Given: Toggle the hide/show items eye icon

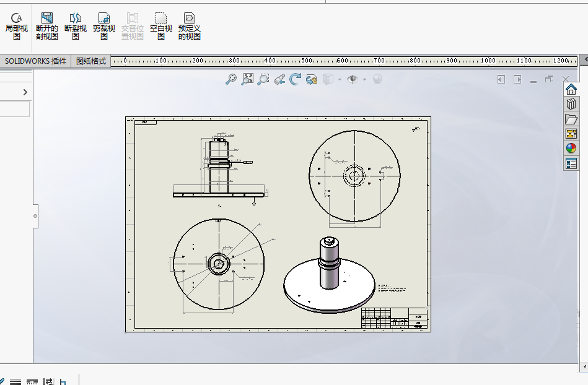Looking at the screenshot, I should click(x=353, y=79).
